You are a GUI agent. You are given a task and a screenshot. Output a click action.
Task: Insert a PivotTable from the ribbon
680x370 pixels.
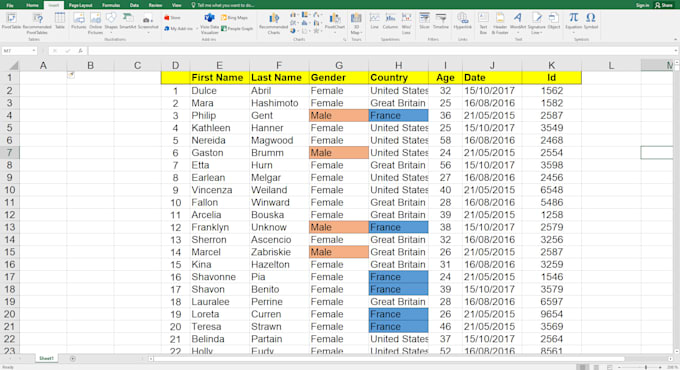[x=11, y=21]
